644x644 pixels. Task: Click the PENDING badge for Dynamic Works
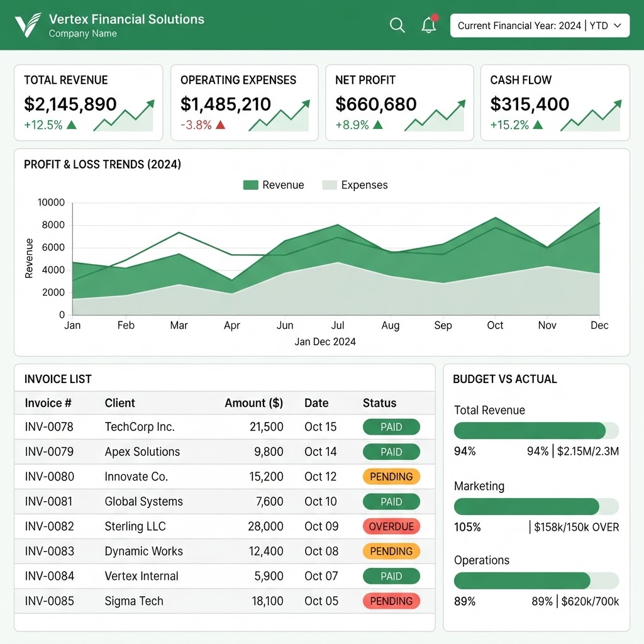click(x=391, y=551)
